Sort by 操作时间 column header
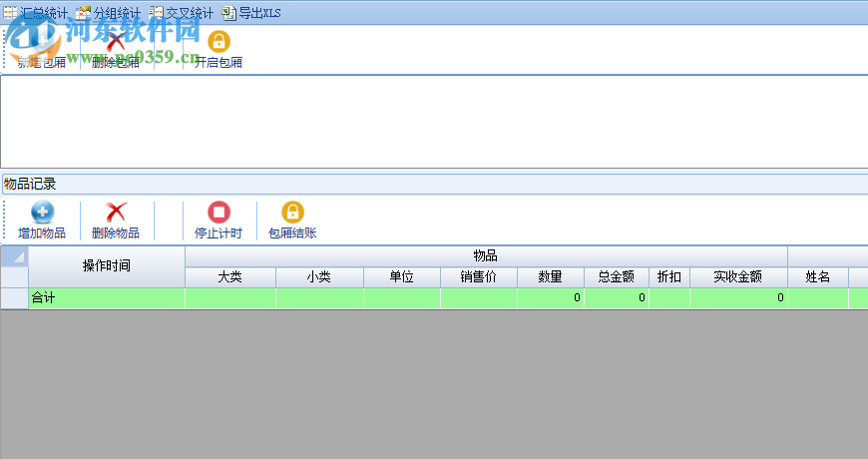868x459 pixels. click(x=107, y=266)
